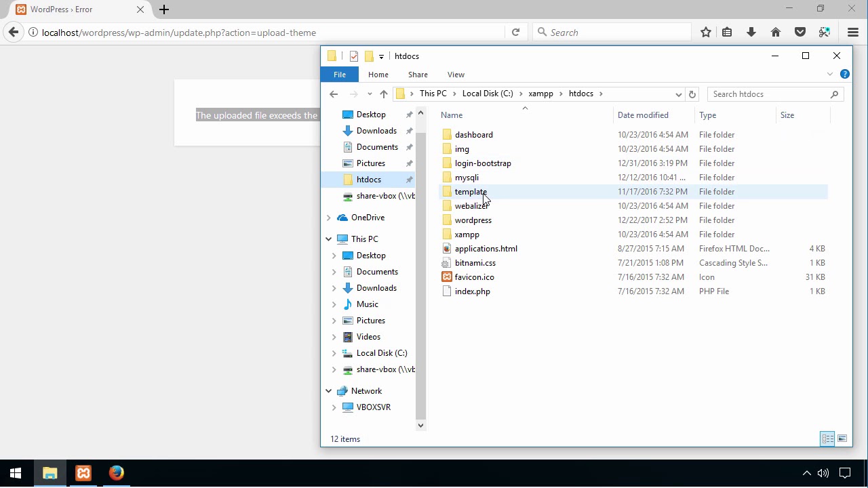Open Recent locations dropdown in Explorer

pos(370,94)
